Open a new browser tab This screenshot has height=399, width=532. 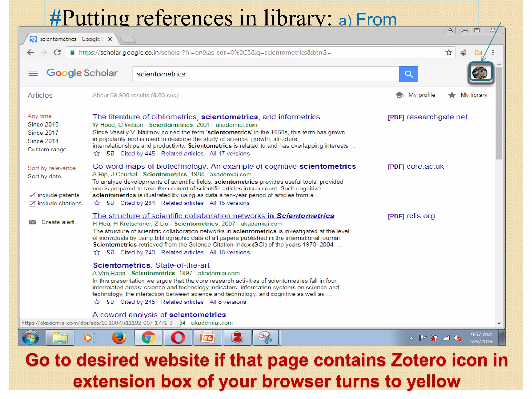click(128, 39)
